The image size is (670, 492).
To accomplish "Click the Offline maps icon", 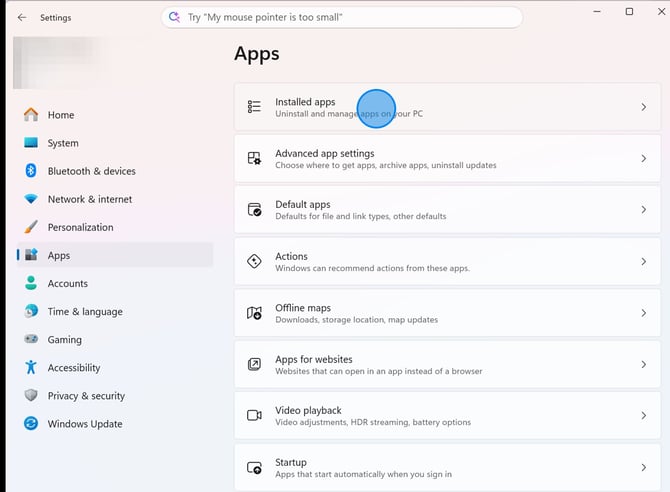I will [x=254, y=313].
